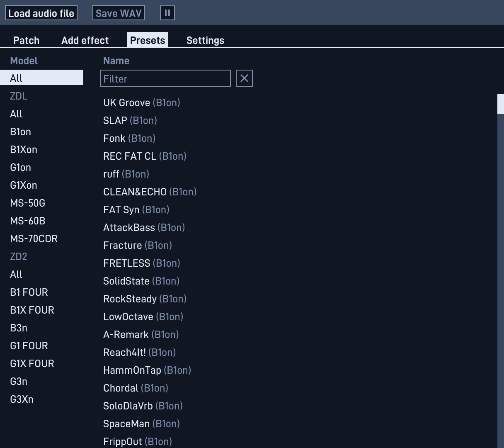Choose the Fracture preset
The width and height of the screenshot is (504, 448).
click(x=138, y=245)
